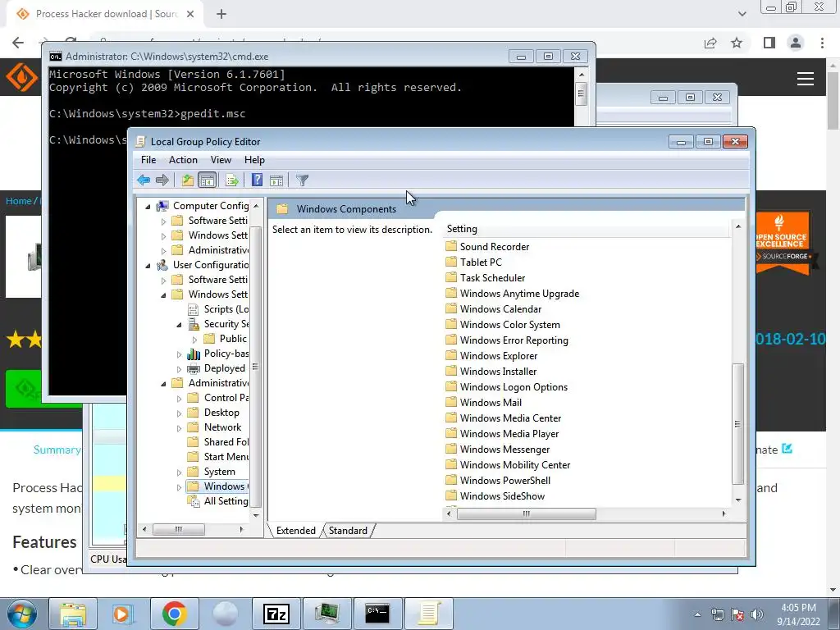Expand the Desktop tree node
This screenshot has height=630, width=840.
180,413
